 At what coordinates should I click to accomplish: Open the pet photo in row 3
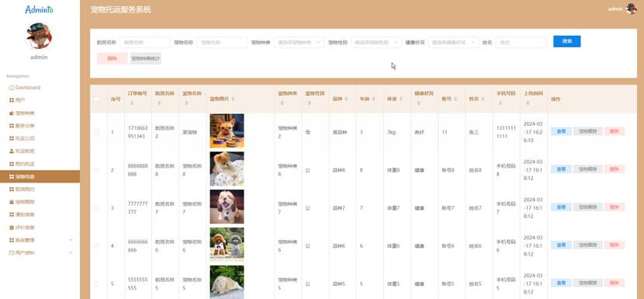(x=227, y=207)
